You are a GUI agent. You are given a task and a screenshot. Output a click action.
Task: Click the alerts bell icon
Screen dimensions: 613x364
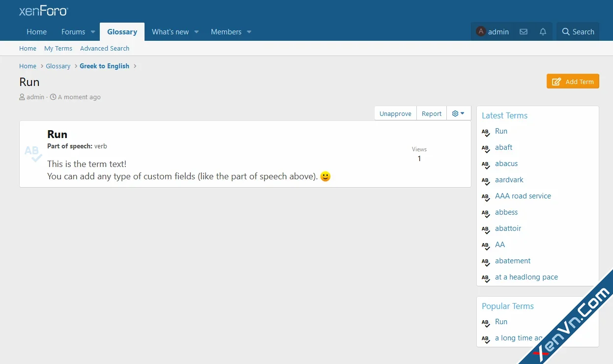(x=543, y=32)
